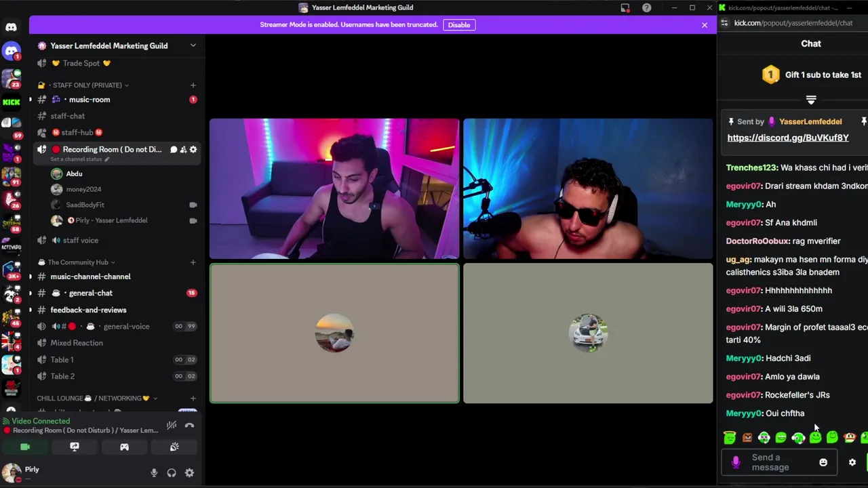
Task: Click YasserLemfeddel username in pinned message
Action: pos(810,121)
